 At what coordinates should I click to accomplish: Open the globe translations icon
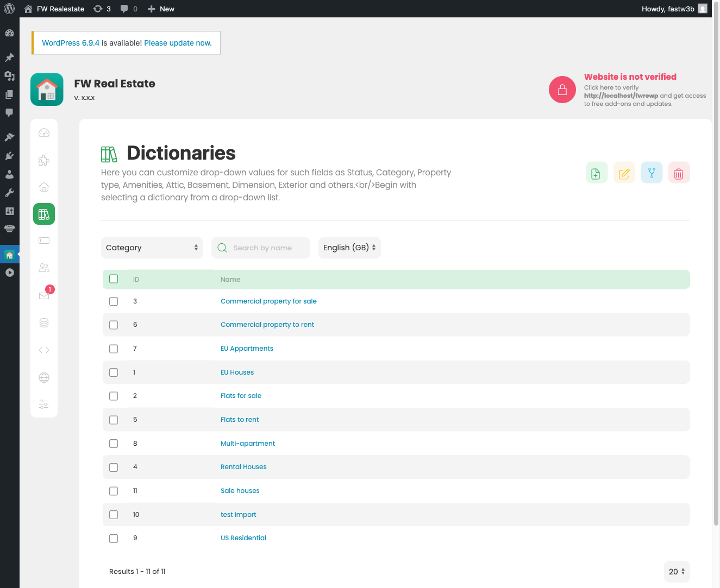(x=43, y=377)
